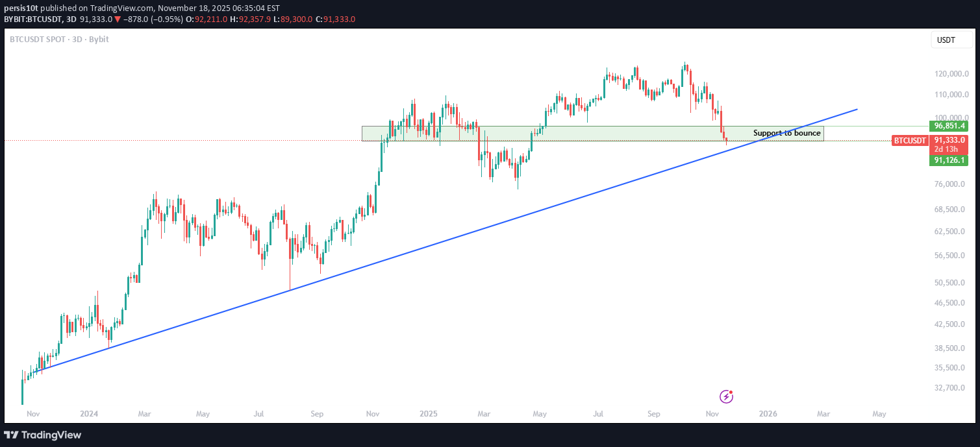
Task: Click the "BTCUSDT SPOT · 3D · Bybit" chart title
Action: pos(59,40)
